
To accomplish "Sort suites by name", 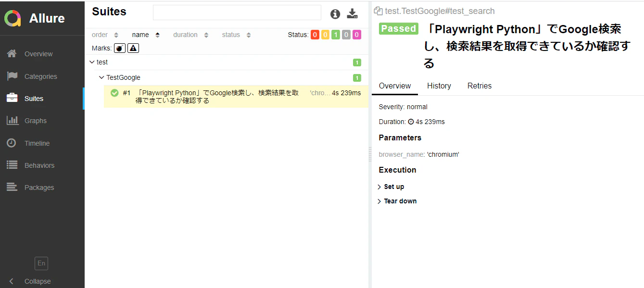I will [146, 35].
